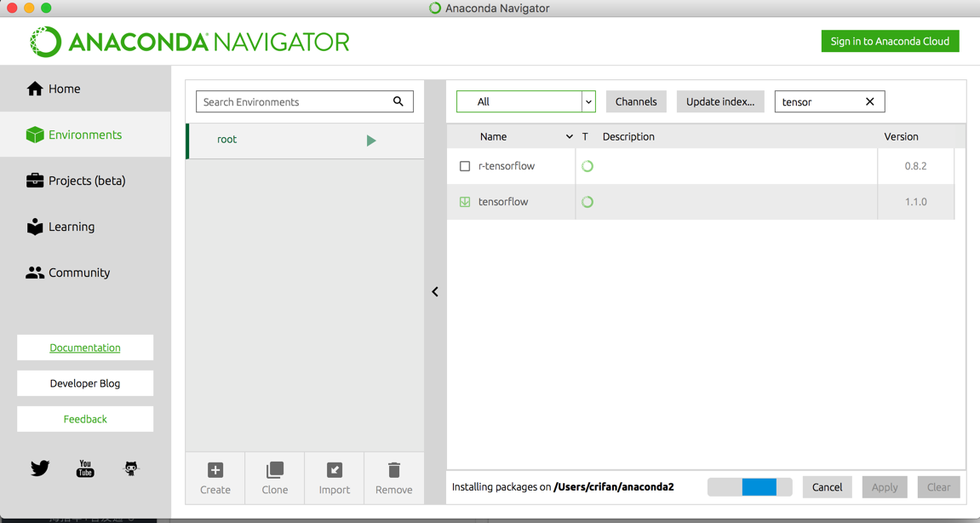Open the Documentation link

pos(85,348)
